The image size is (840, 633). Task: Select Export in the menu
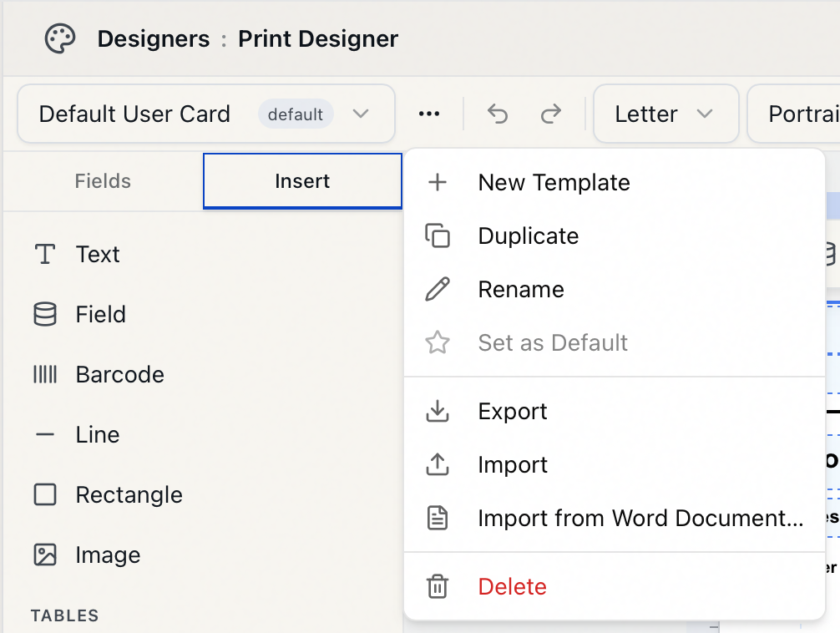tap(615, 411)
